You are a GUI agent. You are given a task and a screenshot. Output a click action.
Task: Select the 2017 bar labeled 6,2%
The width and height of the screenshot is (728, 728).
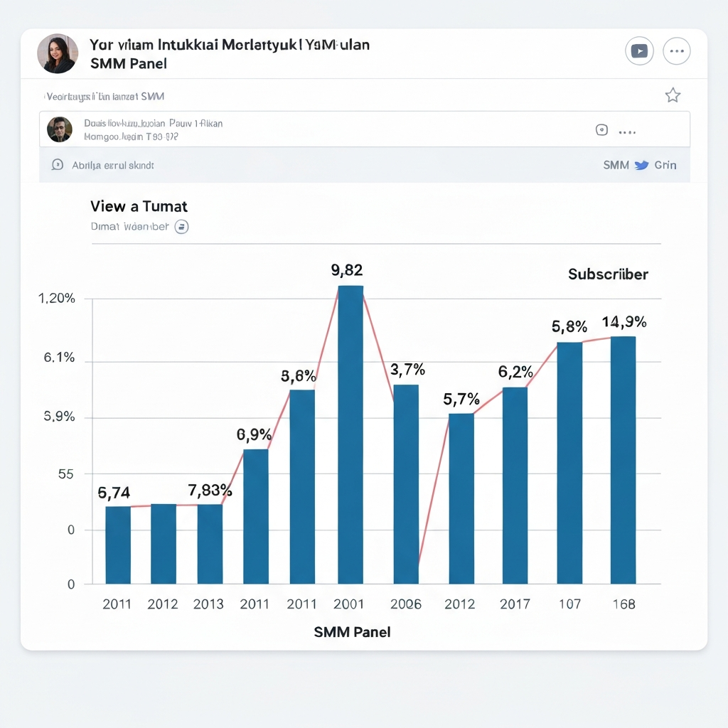tap(515, 485)
